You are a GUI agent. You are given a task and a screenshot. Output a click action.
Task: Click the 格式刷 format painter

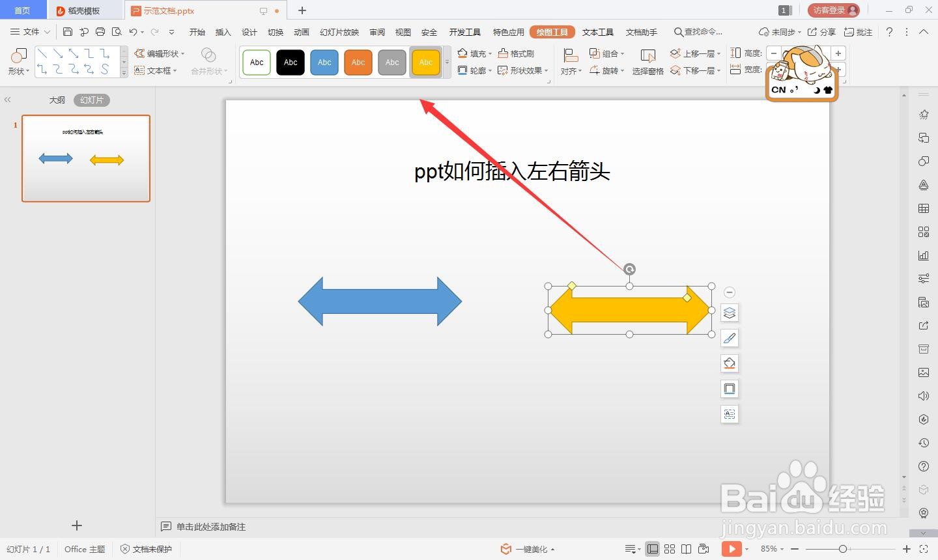[x=516, y=53]
